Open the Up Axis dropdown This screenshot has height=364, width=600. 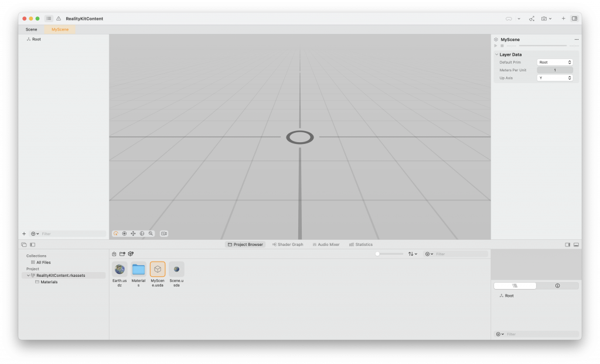coord(555,78)
